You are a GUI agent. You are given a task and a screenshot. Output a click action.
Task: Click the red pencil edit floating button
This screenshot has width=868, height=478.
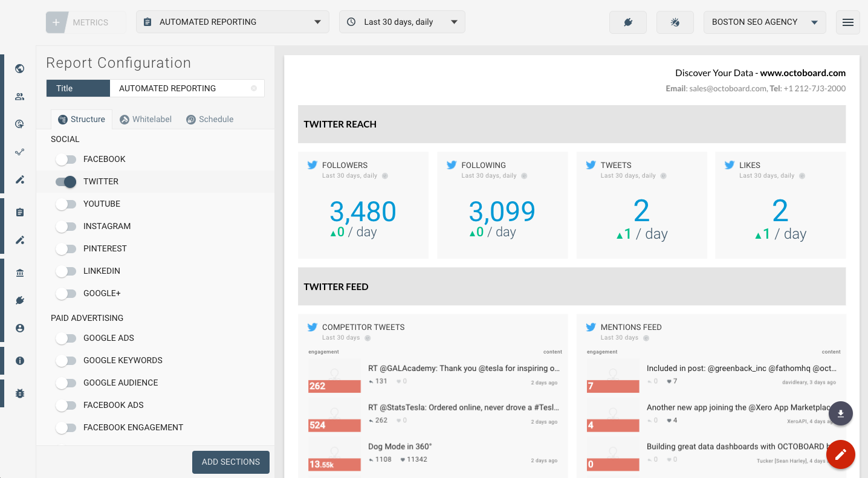click(841, 454)
